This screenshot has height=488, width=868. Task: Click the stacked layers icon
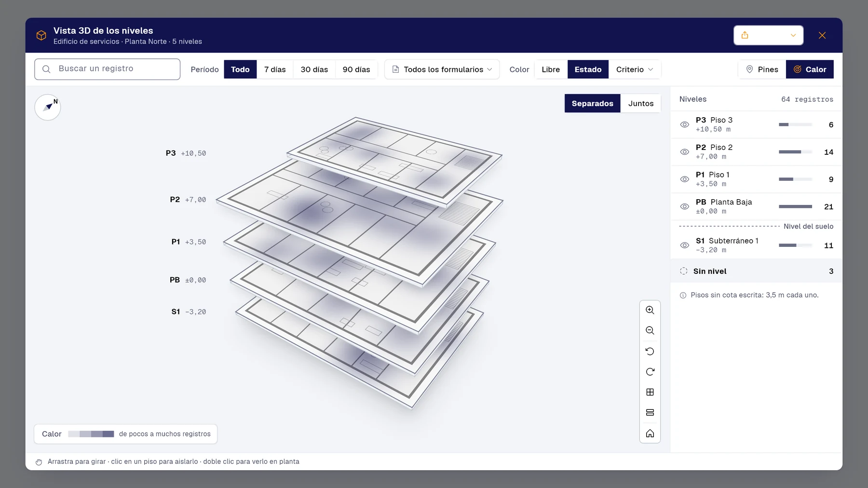(x=650, y=413)
